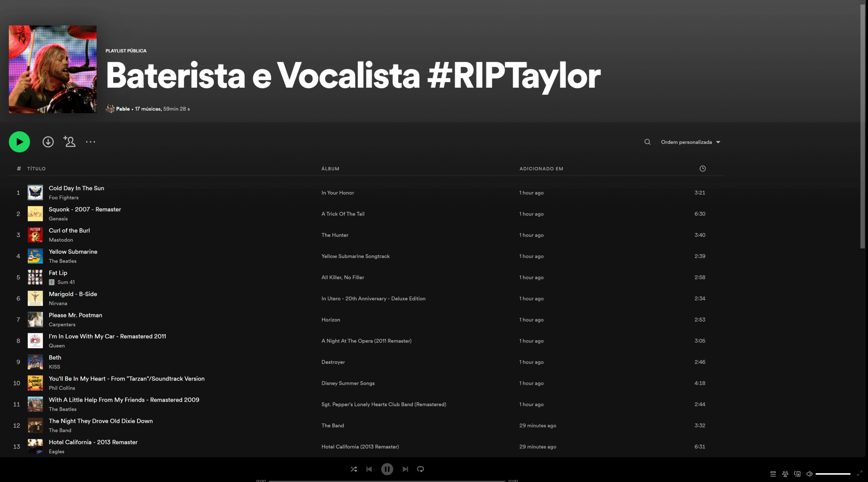Viewport: 868px width, 482px height.
Task: Download the playlist with the arrow icon
Action: click(48, 142)
